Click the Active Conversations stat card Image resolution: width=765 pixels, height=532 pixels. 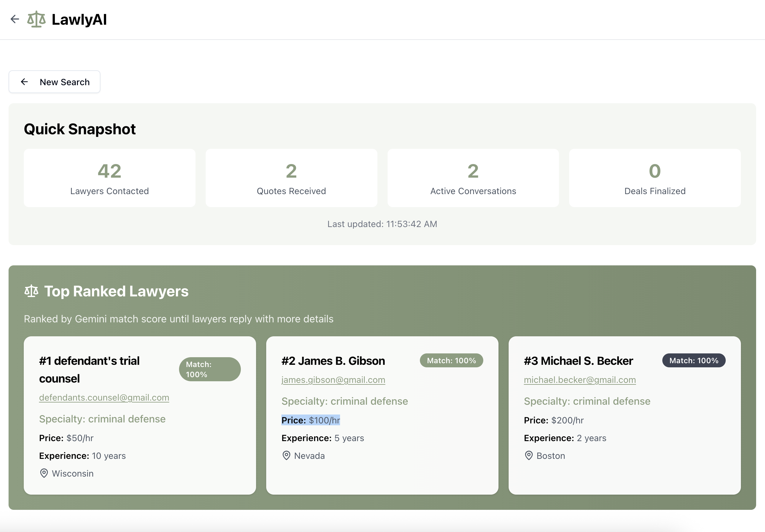(x=473, y=178)
